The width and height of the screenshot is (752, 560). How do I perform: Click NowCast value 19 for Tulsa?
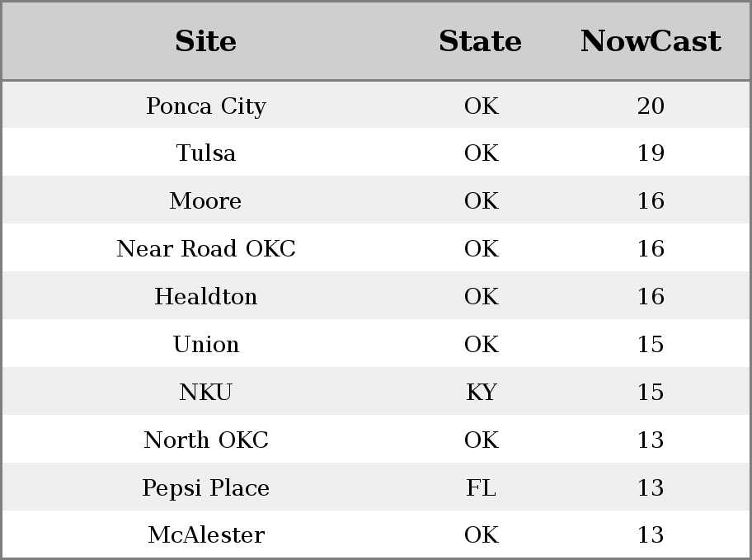click(651, 153)
